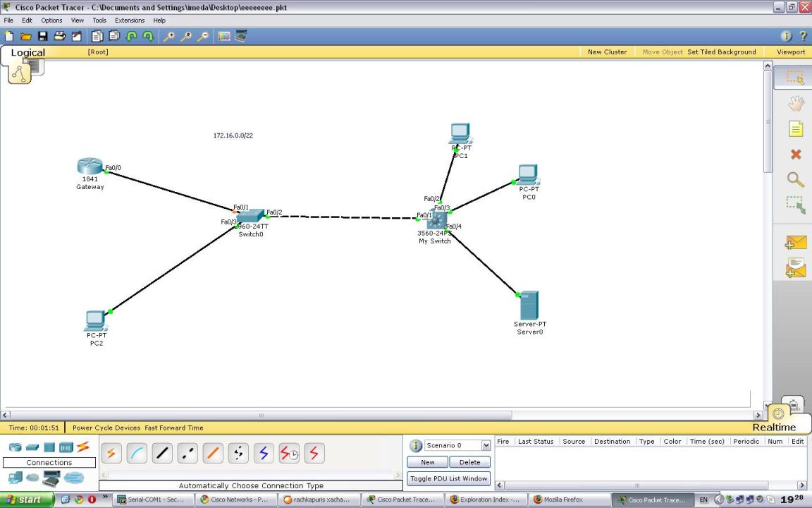Viewport: 812px width, 508px height.
Task: Click the Undo green arrow icon
Action: pyautogui.click(x=132, y=36)
